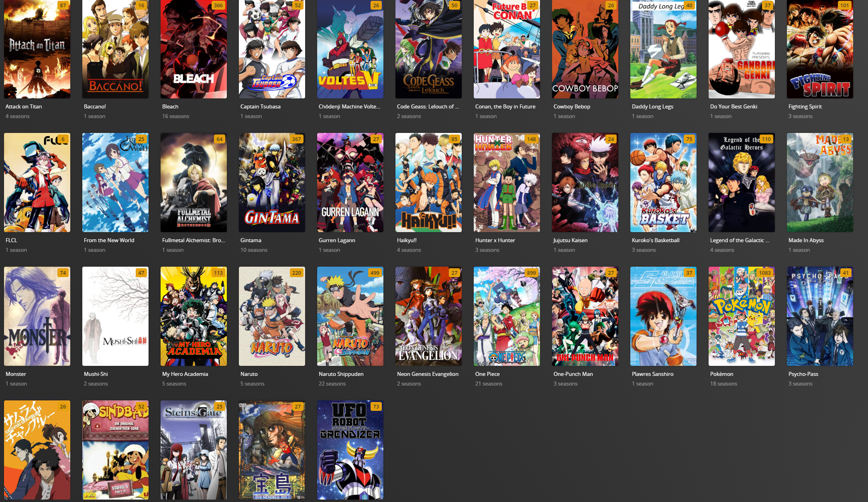
Task: Select the Gintama poster
Action: pyautogui.click(x=272, y=182)
